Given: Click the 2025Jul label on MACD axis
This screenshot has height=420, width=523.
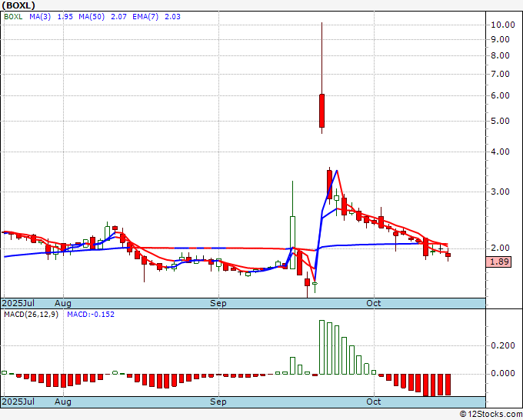Looking at the screenshot, I should pos(18,402).
